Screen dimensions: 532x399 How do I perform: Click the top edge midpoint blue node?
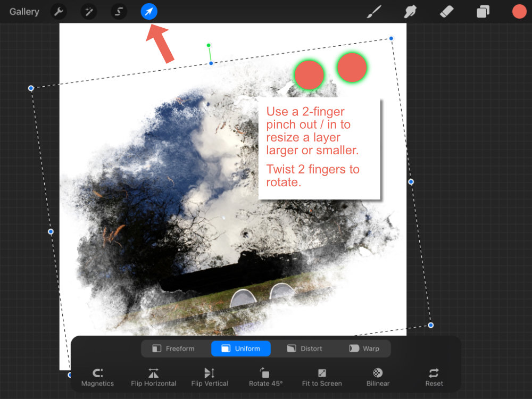(211, 63)
